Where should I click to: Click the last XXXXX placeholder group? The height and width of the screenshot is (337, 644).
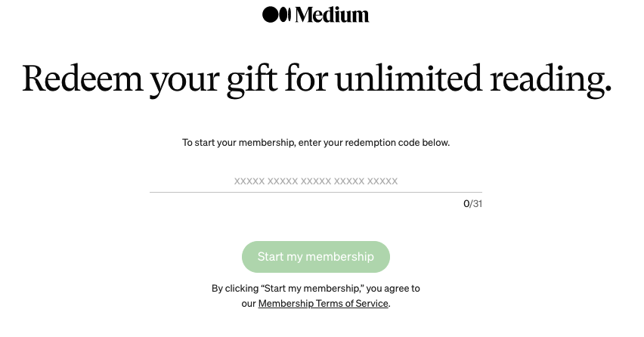pos(382,181)
